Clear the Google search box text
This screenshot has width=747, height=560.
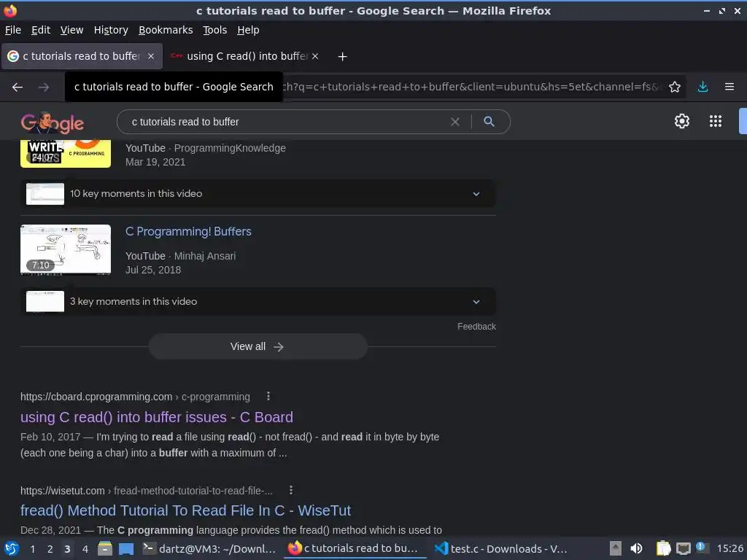455,122
